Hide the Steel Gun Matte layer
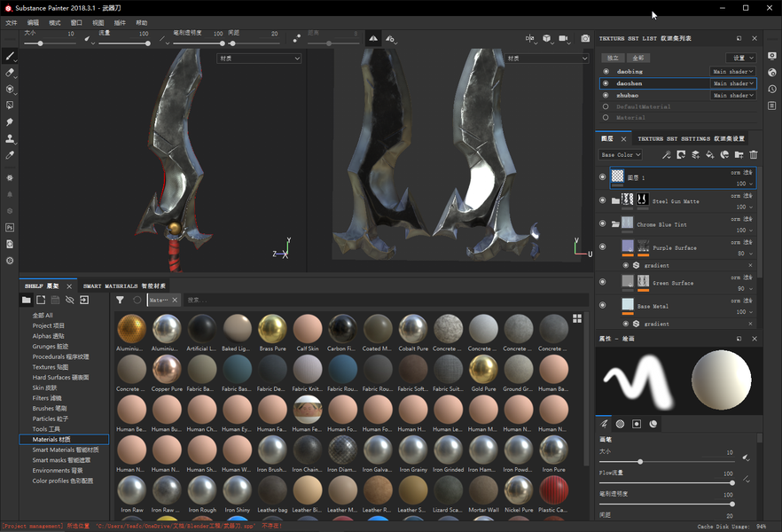Screen dimensions: 782x532 click(x=603, y=200)
